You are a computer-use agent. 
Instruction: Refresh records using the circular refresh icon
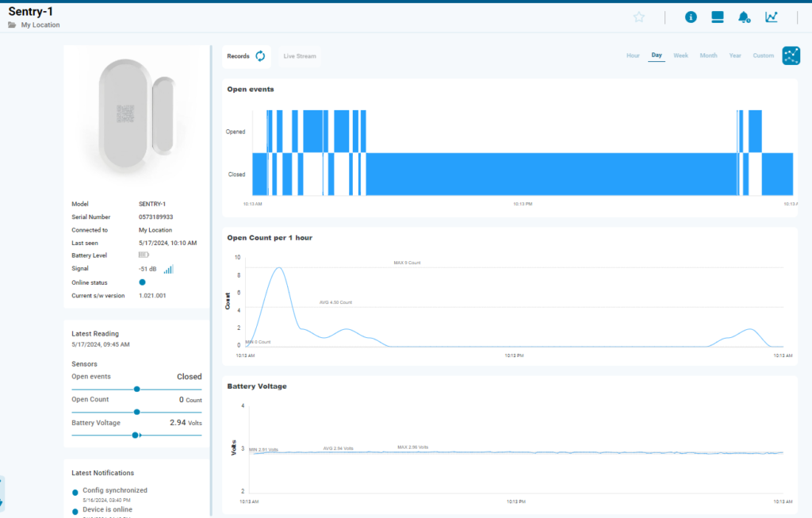pyautogui.click(x=262, y=56)
